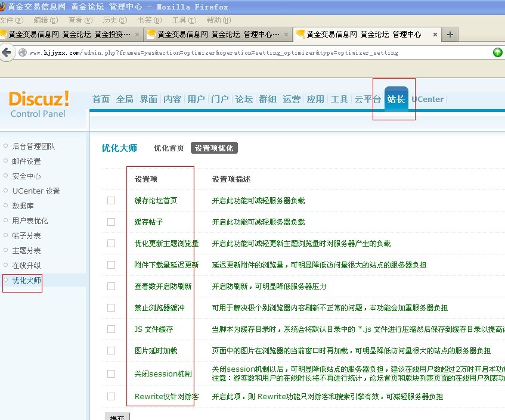The image size is (505, 420).
Task: Switch to first 黄金投资 browser tab
Action: (x=69, y=35)
